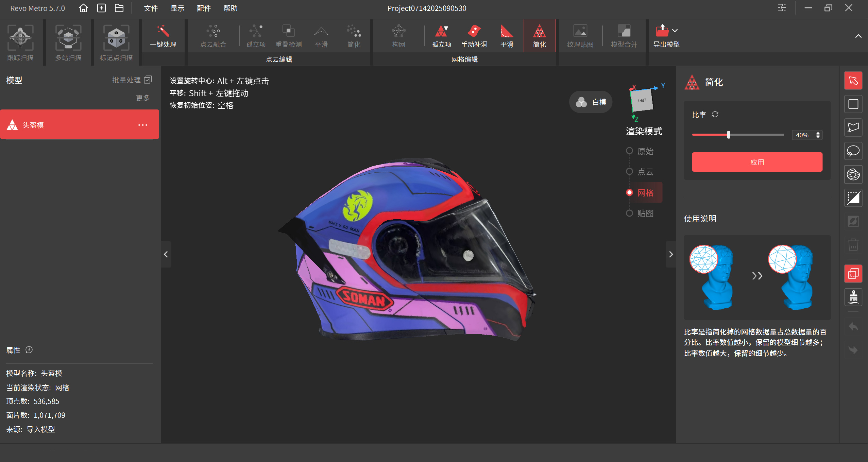Toggle the 批量处理 batch checkbox

[x=148, y=80]
